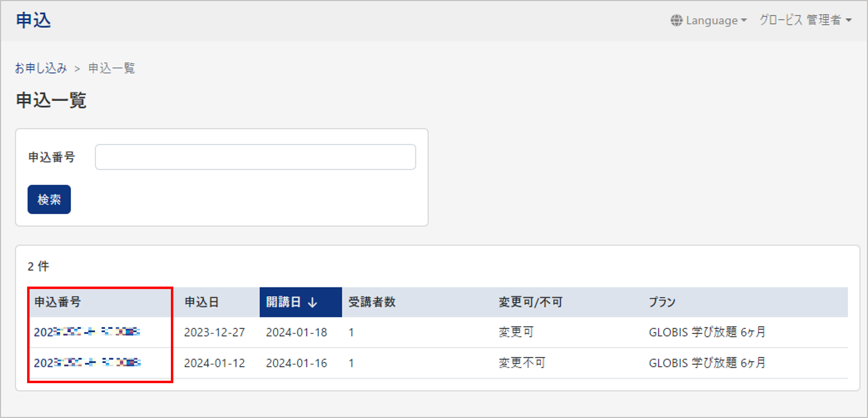
Task: Sort by 変更可/不可 column header
Action: coord(530,302)
